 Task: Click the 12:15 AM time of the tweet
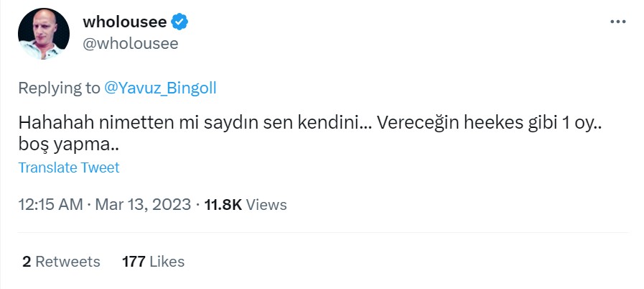tap(50, 205)
